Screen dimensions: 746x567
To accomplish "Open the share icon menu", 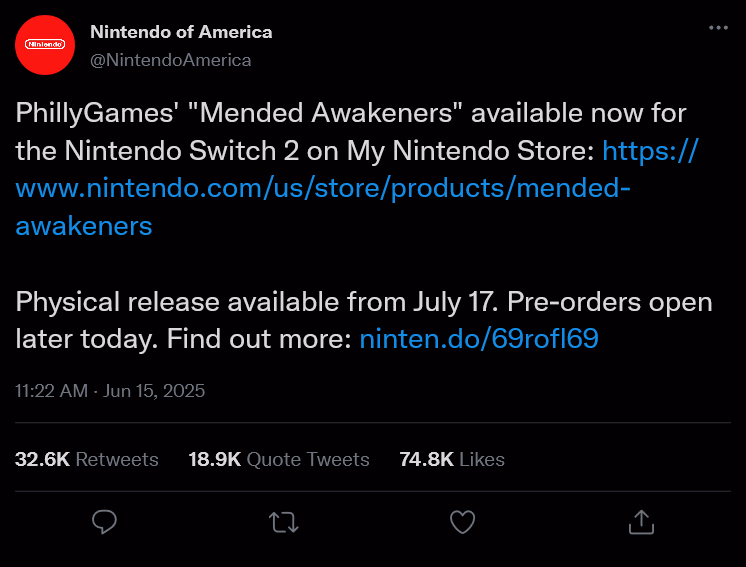I will pos(640,521).
